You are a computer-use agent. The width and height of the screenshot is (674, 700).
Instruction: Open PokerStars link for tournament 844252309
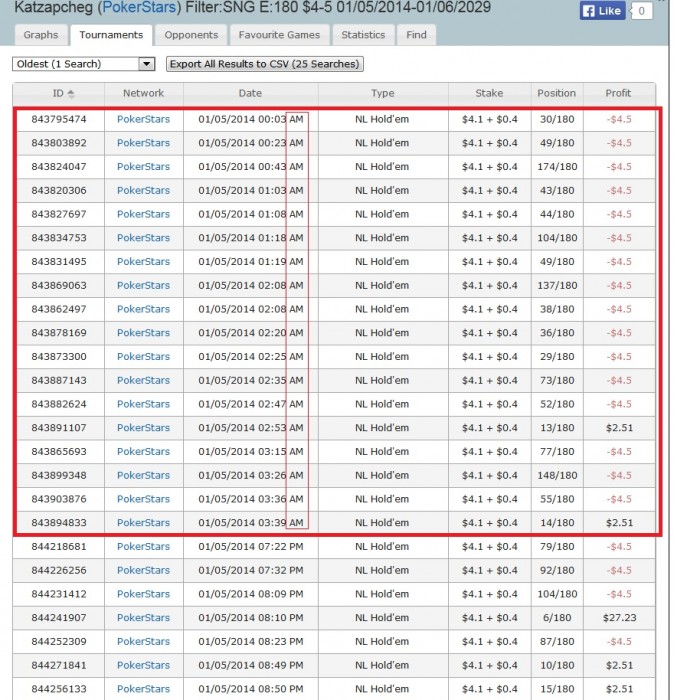(144, 642)
